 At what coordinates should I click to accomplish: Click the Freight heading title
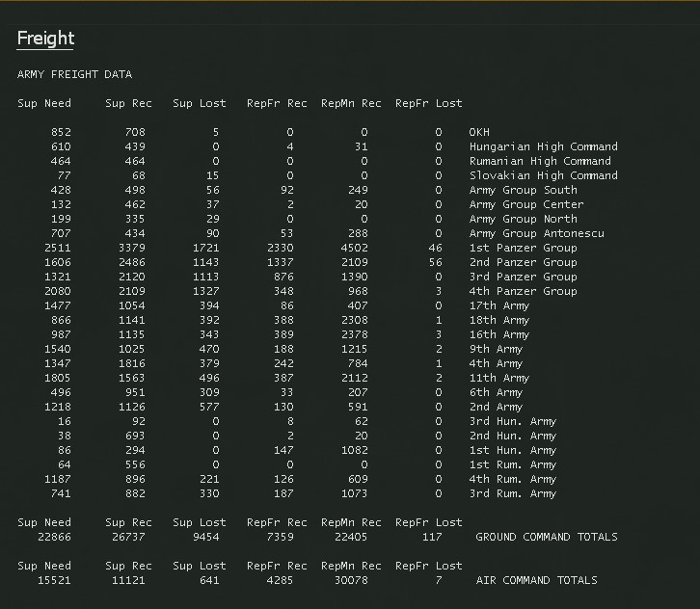pyautogui.click(x=45, y=39)
